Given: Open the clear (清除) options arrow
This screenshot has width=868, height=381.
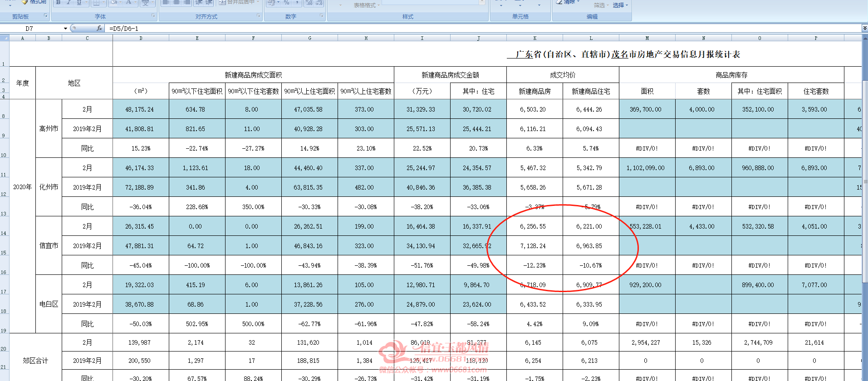Looking at the screenshot, I should 578,2.
